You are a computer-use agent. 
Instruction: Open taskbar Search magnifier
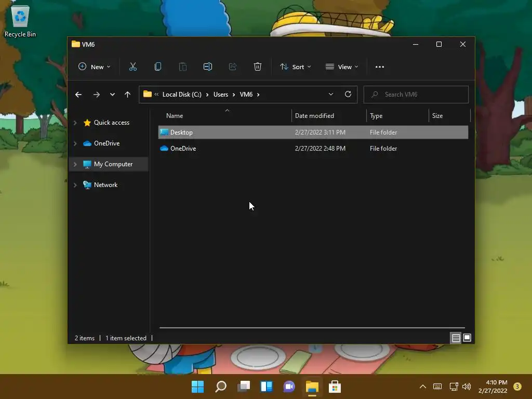[x=220, y=387]
